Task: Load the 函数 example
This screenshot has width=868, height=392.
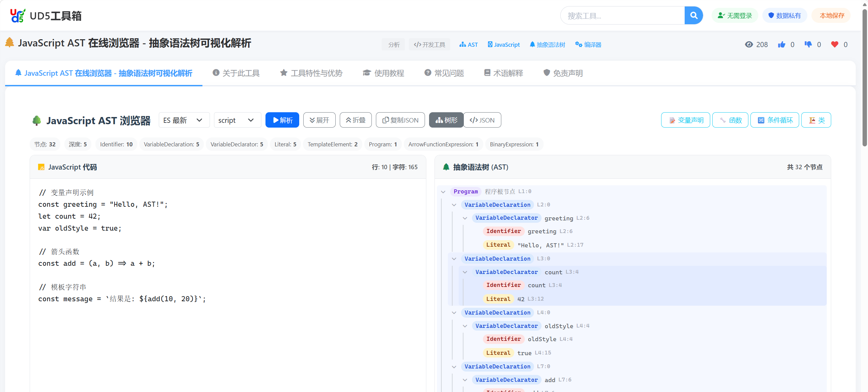Action: coord(730,120)
